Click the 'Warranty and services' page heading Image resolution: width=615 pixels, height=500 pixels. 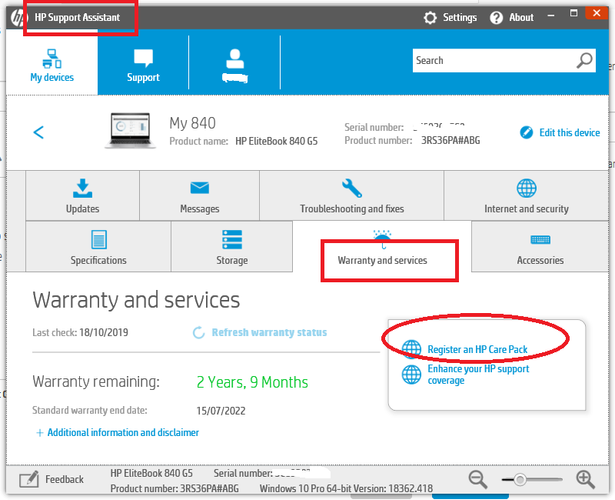[136, 300]
